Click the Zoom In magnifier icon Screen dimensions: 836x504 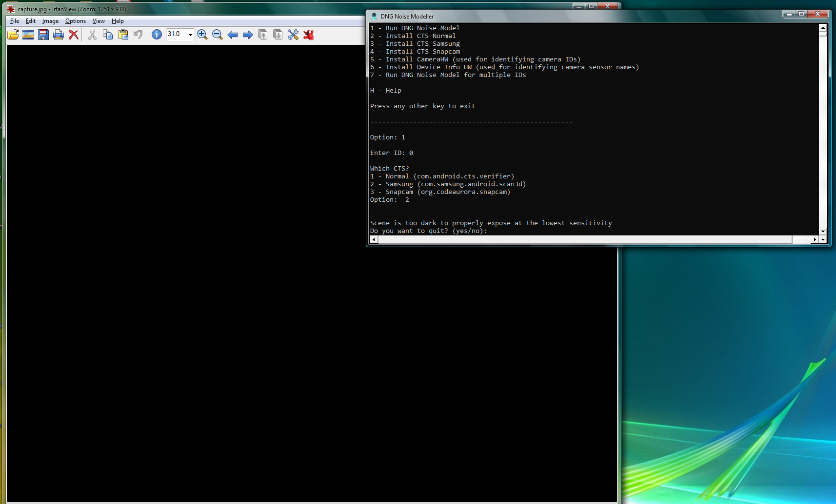click(x=202, y=35)
